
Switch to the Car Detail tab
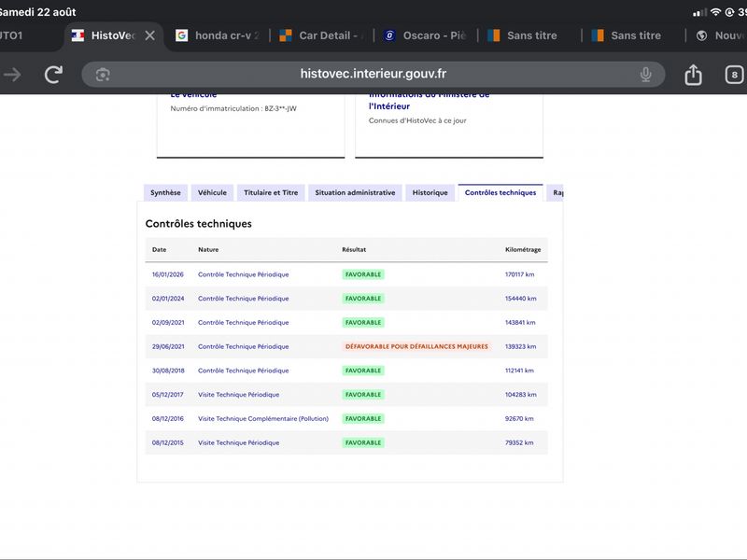[x=321, y=35]
